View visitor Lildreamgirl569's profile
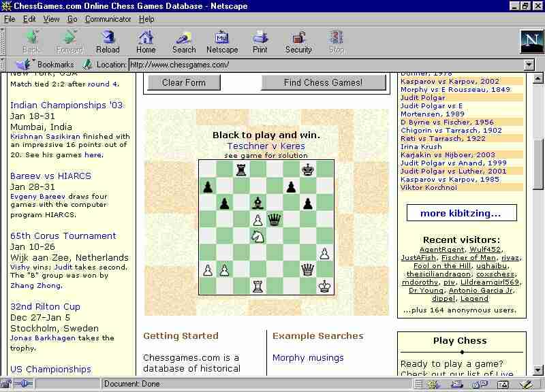This screenshot has height=392, width=545. click(489, 282)
